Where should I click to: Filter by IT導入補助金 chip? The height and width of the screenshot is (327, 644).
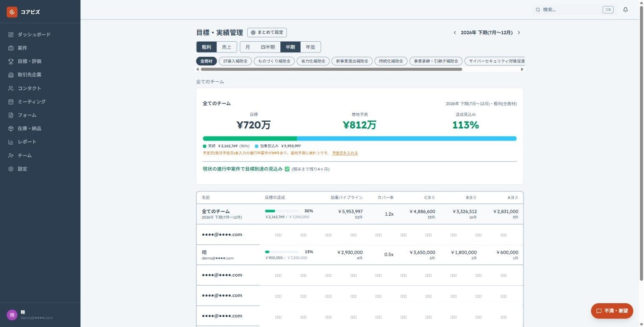pyautogui.click(x=235, y=61)
